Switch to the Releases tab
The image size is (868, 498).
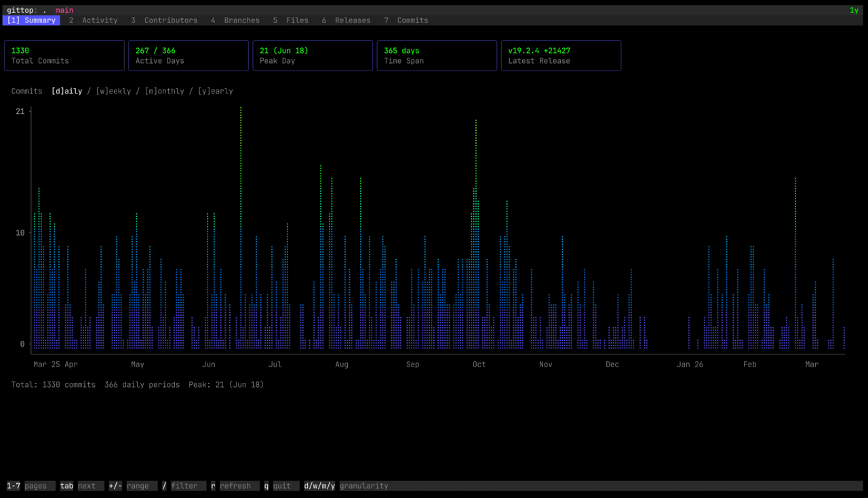347,20
